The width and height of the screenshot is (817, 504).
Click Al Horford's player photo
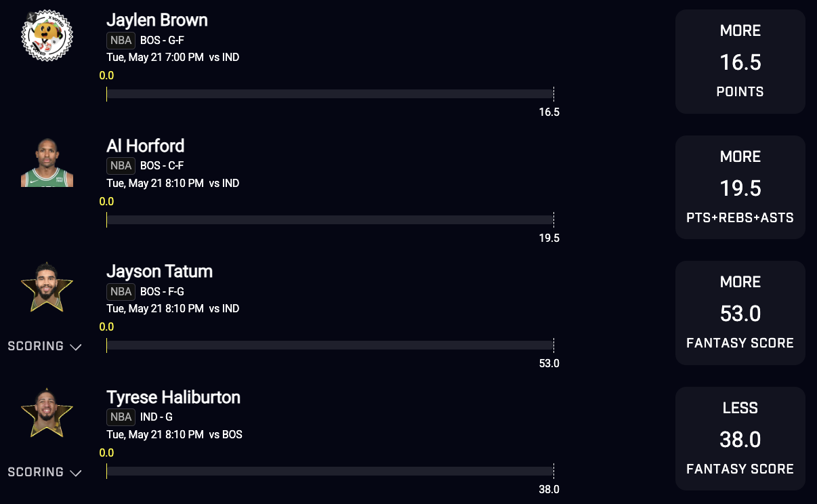pyautogui.click(x=47, y=162)
